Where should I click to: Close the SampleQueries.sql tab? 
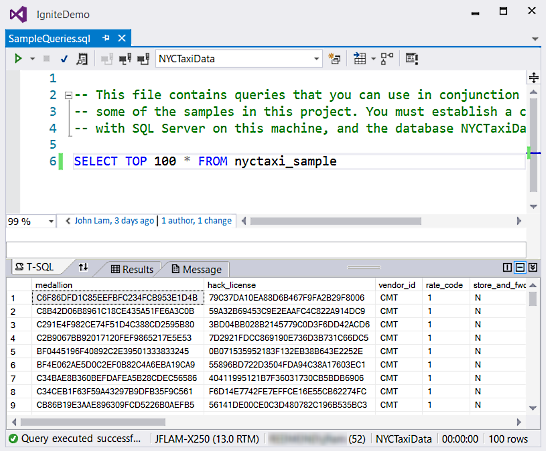click(122, 38)
